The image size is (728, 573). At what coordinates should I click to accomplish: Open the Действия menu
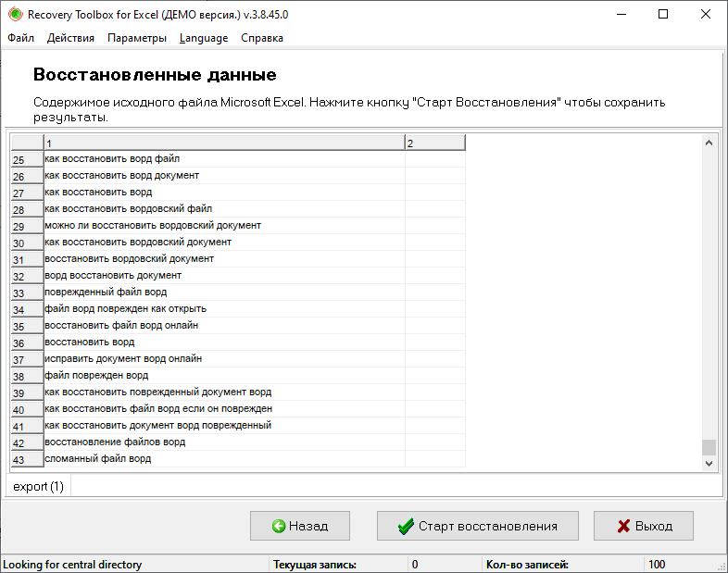(70, 38)
